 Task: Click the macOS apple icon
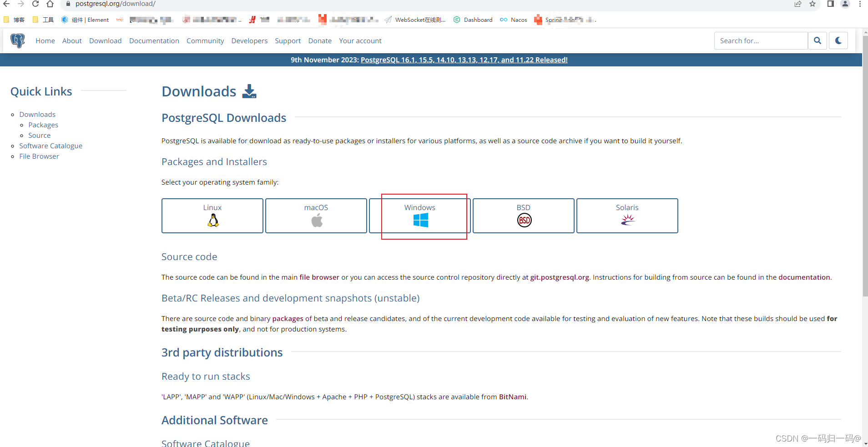[317, 221]
